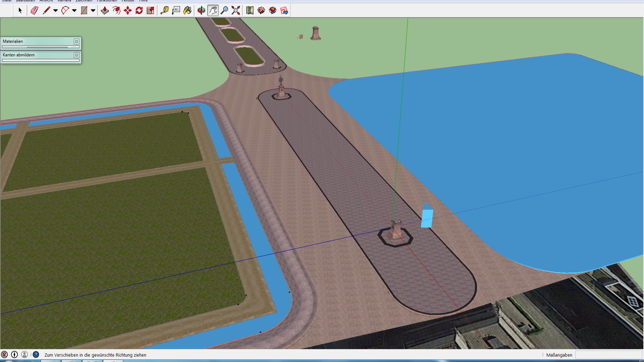
Task: Open the Paint Bucket tool
Action: click(x=187, y=11)
